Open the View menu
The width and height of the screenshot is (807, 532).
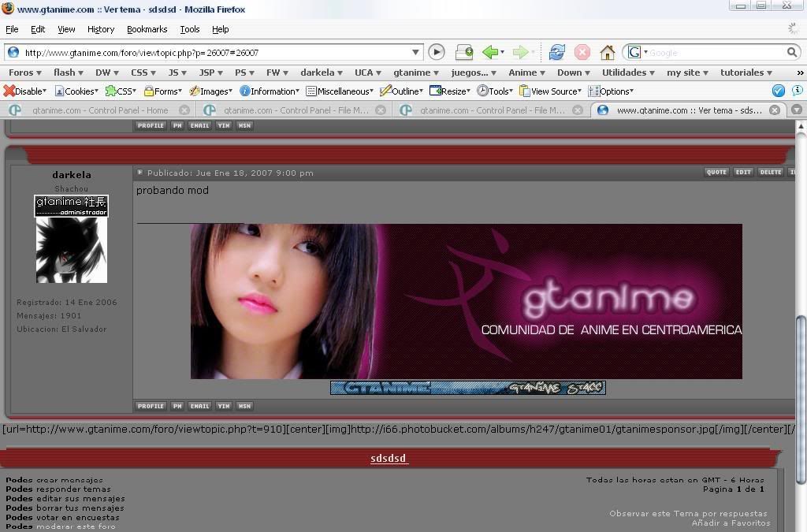(x=66, y=29)
